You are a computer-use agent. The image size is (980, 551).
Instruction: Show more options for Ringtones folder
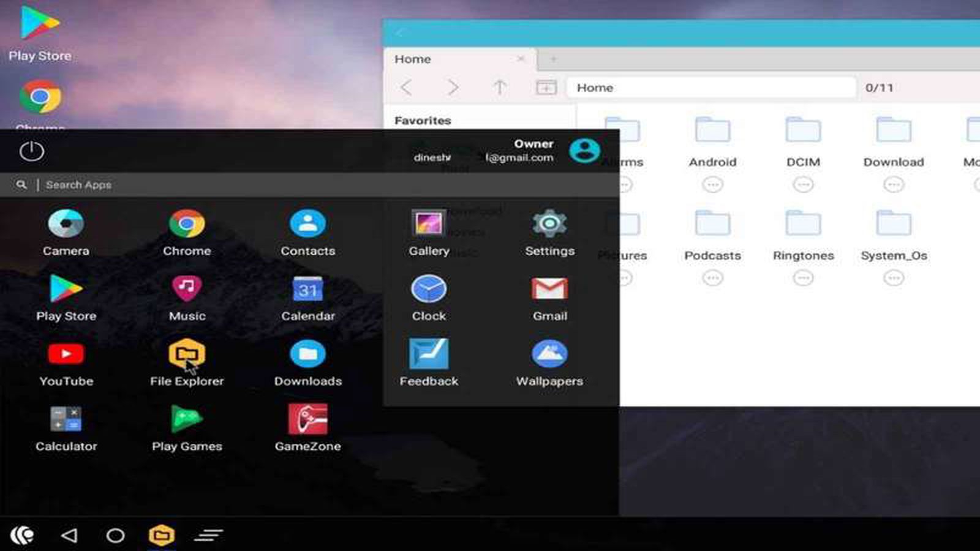click(x=803, y=278)
